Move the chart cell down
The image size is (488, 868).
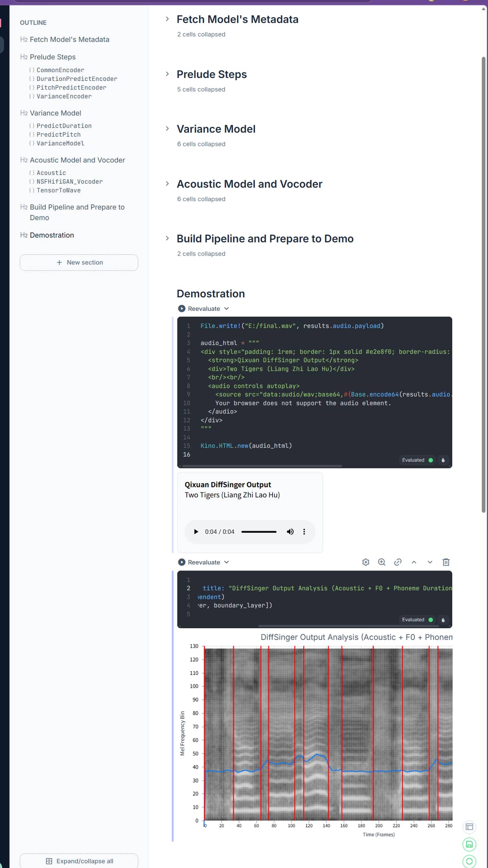pos(430,562)
